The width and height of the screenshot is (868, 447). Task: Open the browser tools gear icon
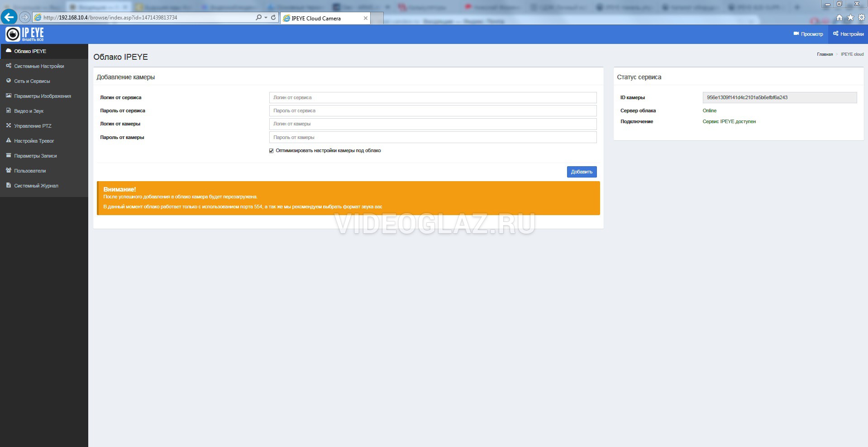(x=862, y=17)
